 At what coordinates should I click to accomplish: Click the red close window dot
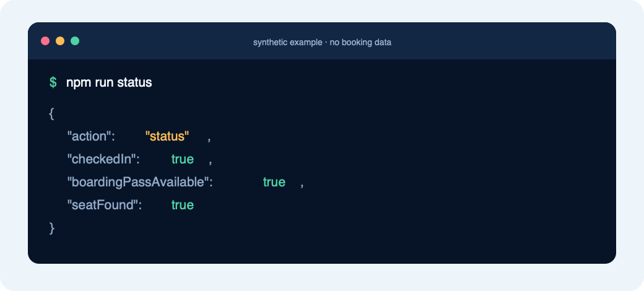pyautogui.click(x=45, y=41)
